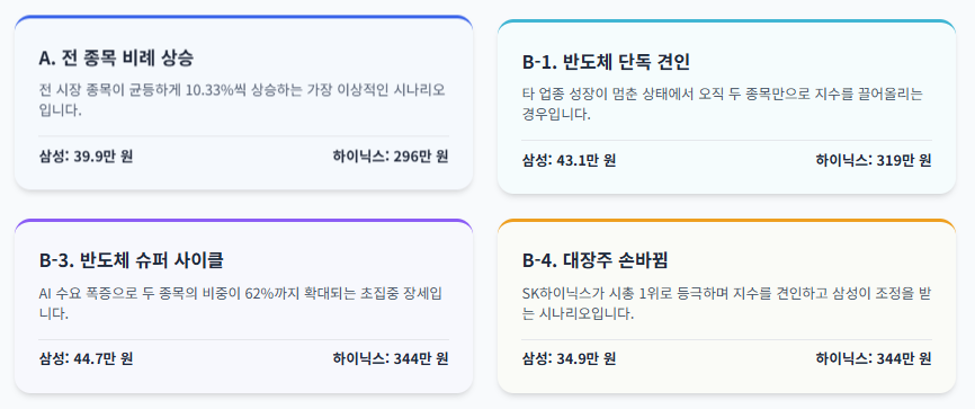Click the description about 타 업종 성장이 멈춘 상태
The image size is (975, 409).
click(723, 105)
